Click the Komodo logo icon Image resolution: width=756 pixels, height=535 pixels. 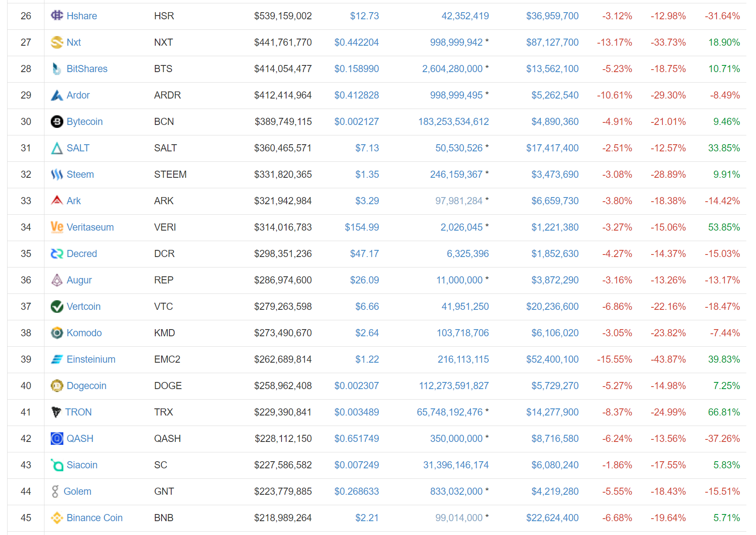(x=57, y=333)
